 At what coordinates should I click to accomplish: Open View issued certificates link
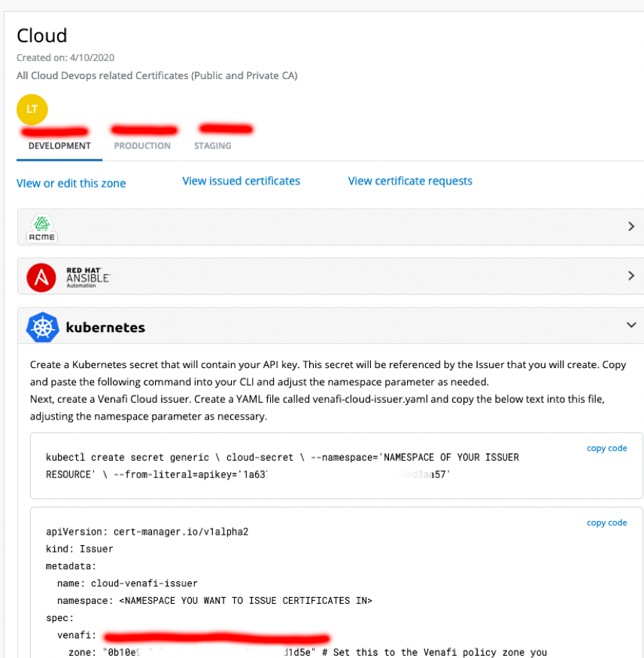[x=241, y=181]
